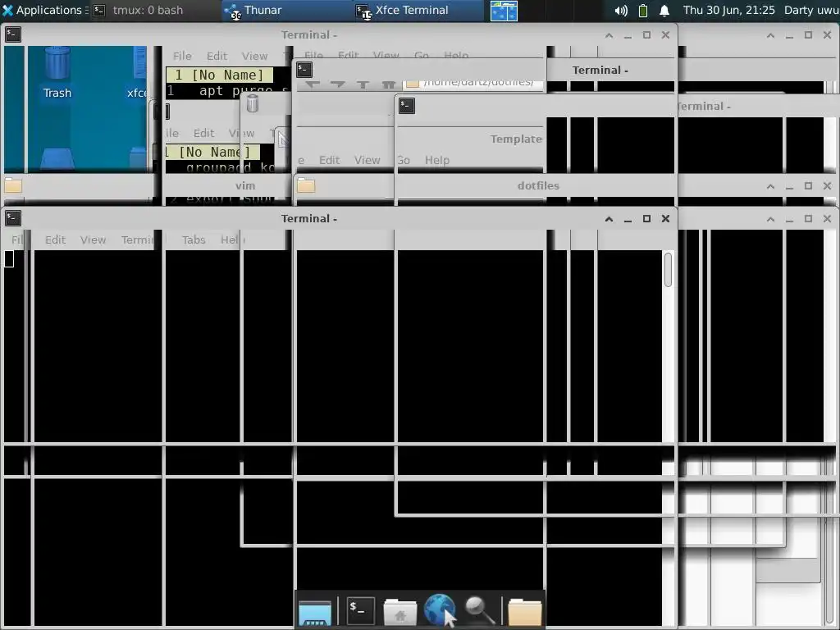Click the front Terminal window's title icon
Viewport: 840px width, 630px height.
point(13,218)
